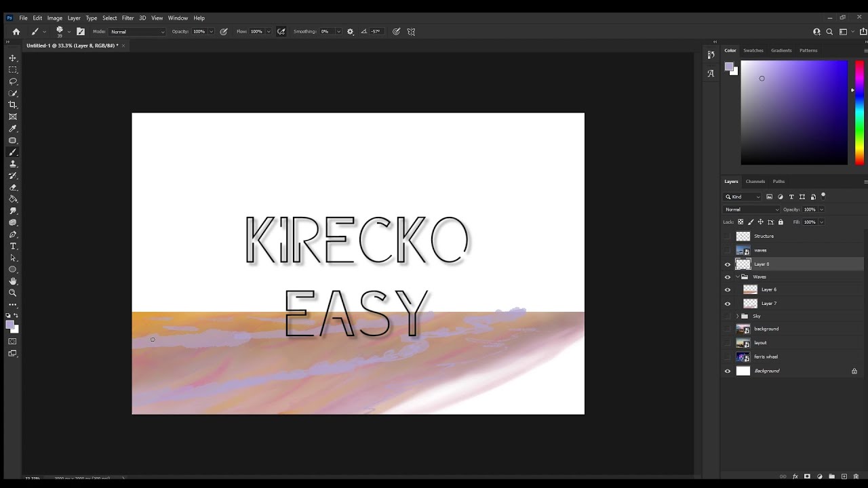868x488 pixels.
Task: Show the Sky group
Action: pos(728,316)
